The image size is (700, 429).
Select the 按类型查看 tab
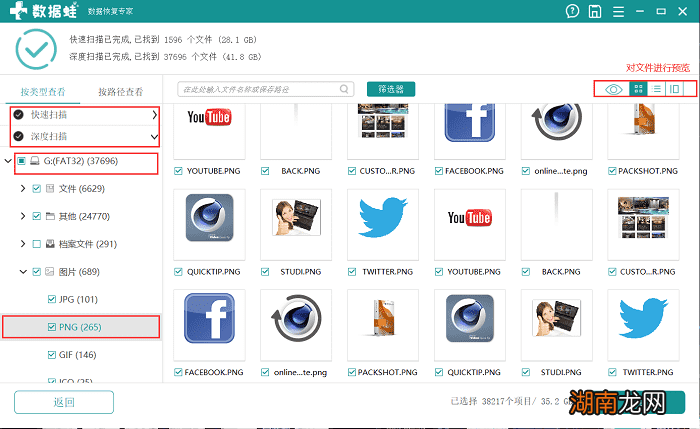click(42, 91)
